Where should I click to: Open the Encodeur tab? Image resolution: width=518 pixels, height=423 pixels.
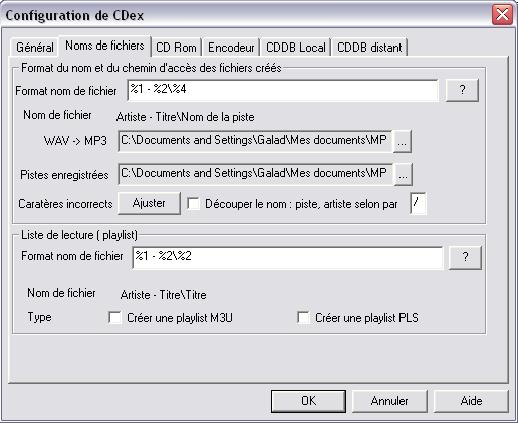(231, 47)
